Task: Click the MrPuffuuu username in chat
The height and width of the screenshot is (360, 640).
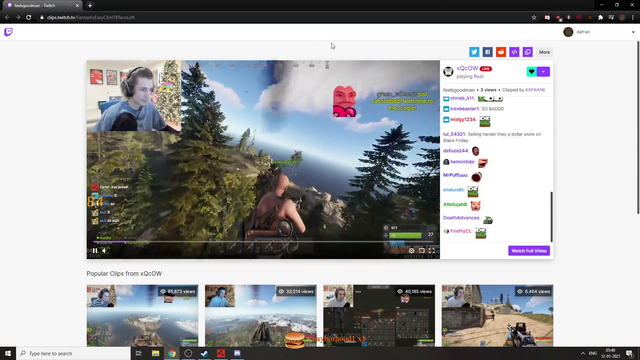Action: (456, 175)
